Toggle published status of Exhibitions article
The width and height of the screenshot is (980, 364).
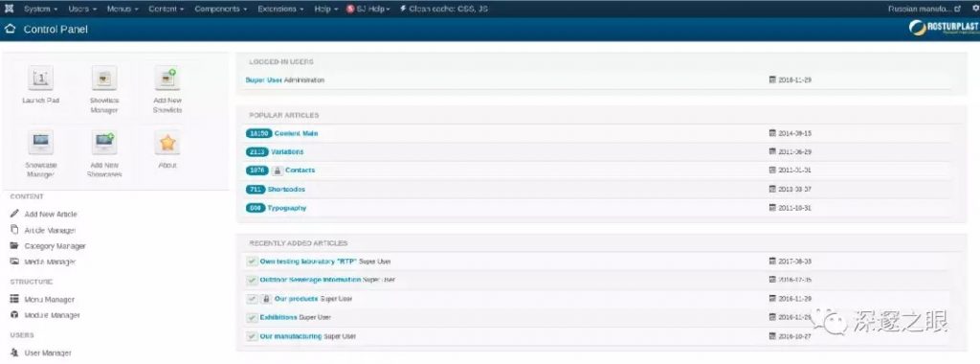pyautogui.click(x=252, y=317)
